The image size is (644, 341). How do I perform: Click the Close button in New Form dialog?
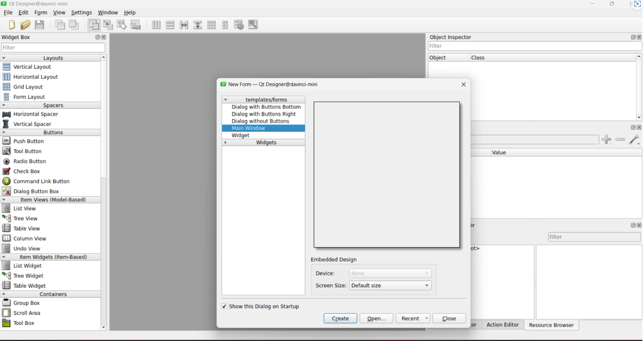pyautogui.click(x=449, y=318)
